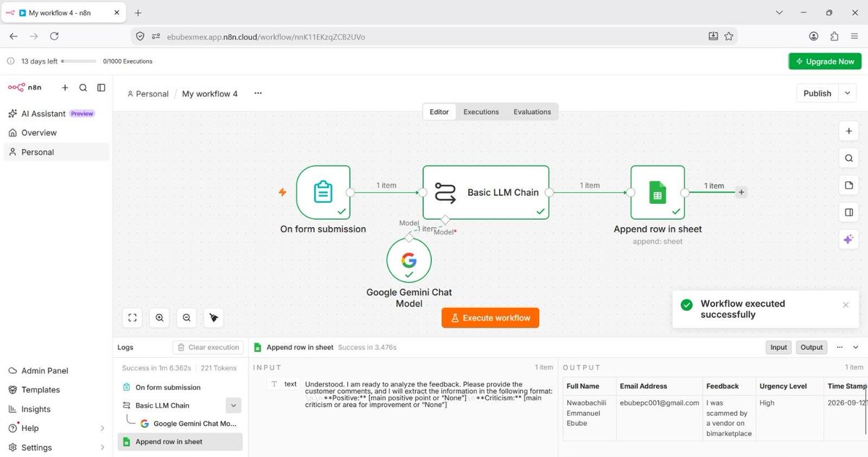Open AI sparkle icon on right toolbar

(848, 240)
